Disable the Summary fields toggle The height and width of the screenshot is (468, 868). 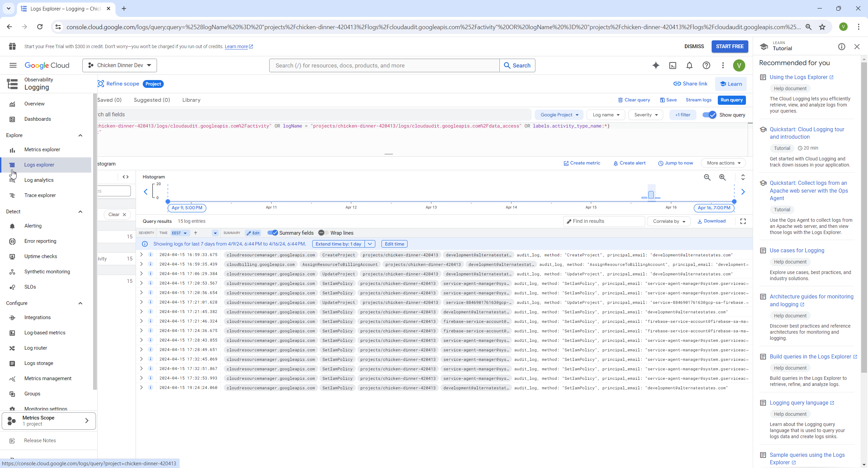(273, 233)
